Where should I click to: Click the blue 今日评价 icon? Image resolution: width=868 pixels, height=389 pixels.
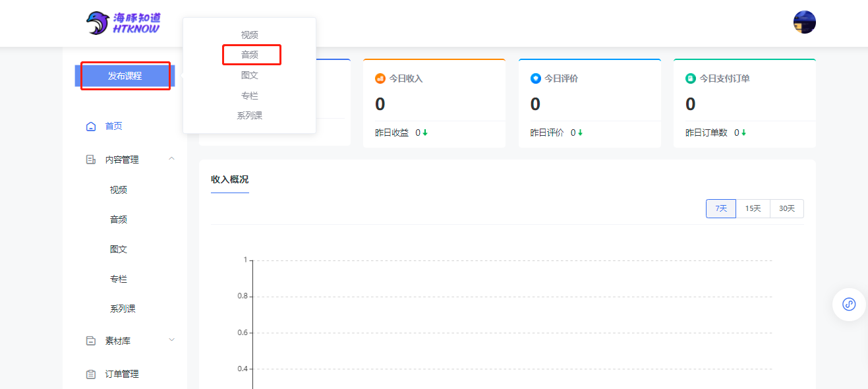click(535, 78)
